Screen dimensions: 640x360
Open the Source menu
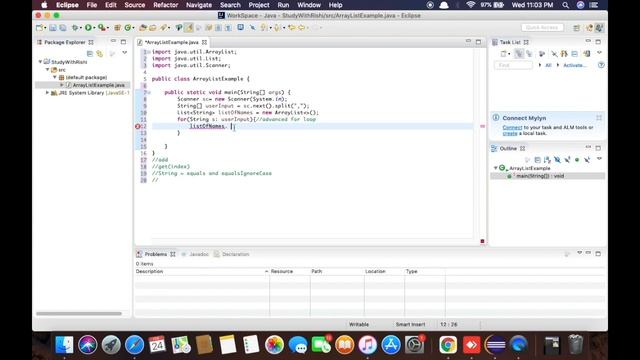135,5
